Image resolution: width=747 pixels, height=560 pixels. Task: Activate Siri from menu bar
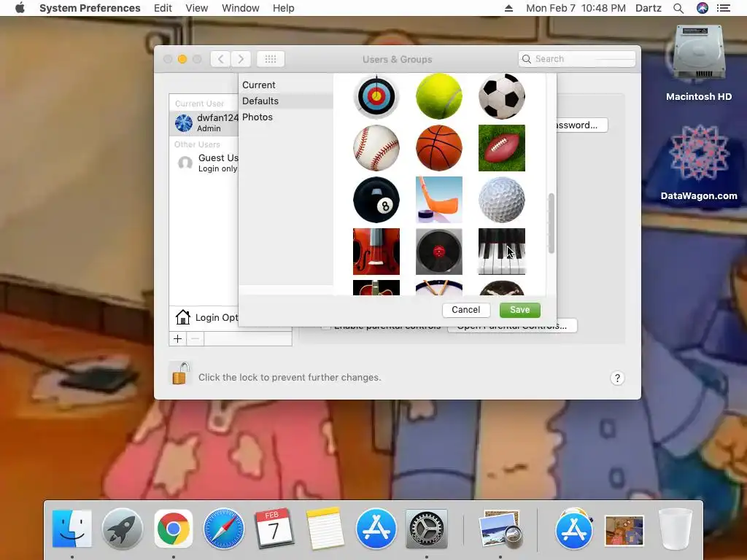703,8
